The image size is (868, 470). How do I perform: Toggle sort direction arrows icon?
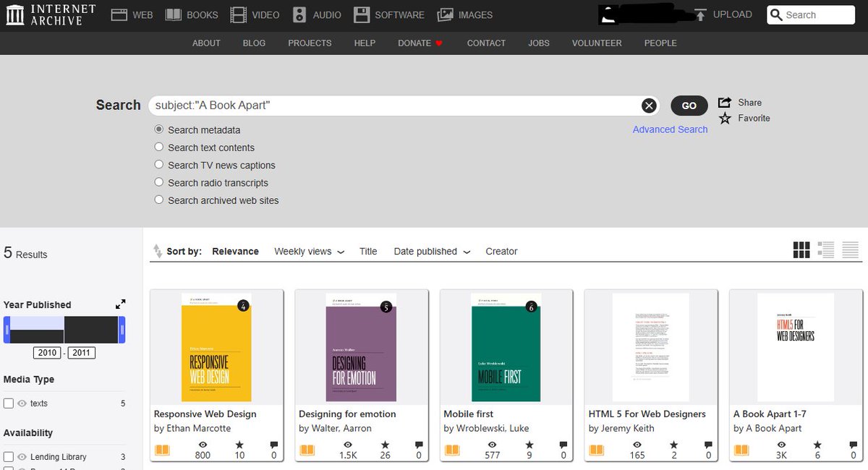pos(158,251)
